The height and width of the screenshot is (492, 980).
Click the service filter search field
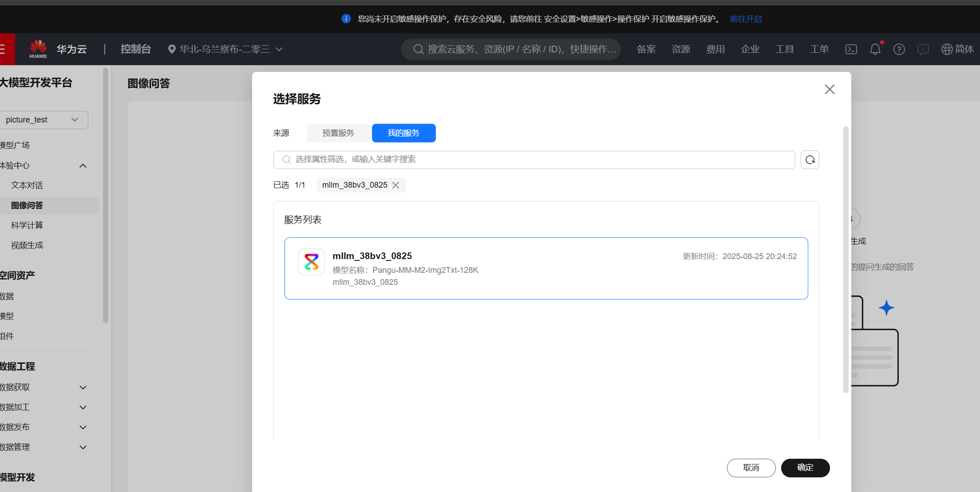pos(533,160)
